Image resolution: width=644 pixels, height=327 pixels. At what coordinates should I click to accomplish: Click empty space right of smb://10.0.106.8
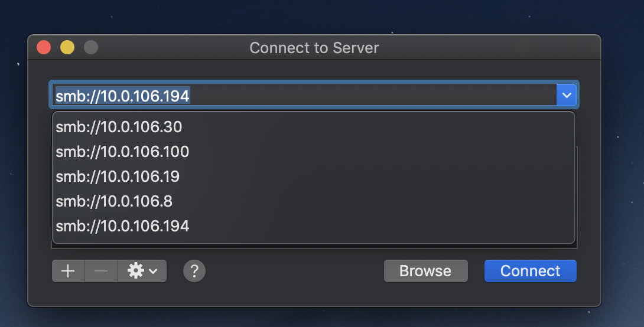pos(370,201)
